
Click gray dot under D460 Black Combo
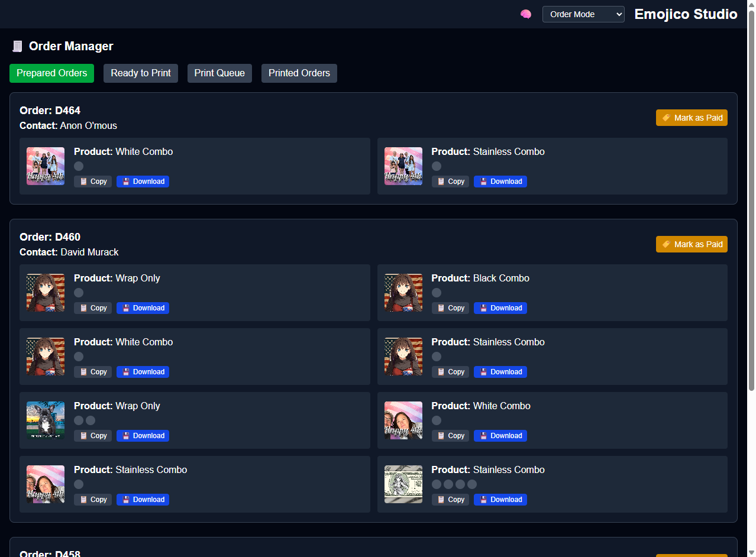tap(437, 293)
